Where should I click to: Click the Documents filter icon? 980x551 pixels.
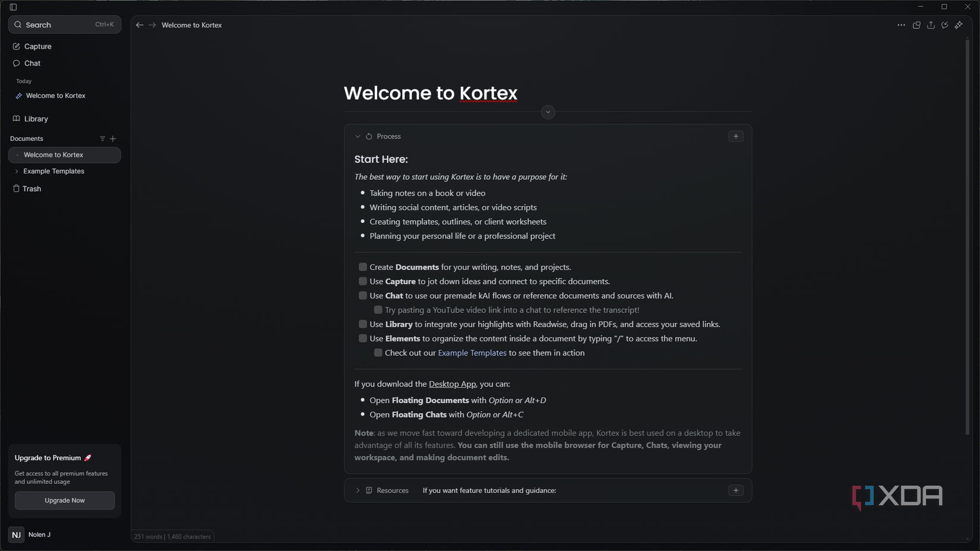point(102,139)
